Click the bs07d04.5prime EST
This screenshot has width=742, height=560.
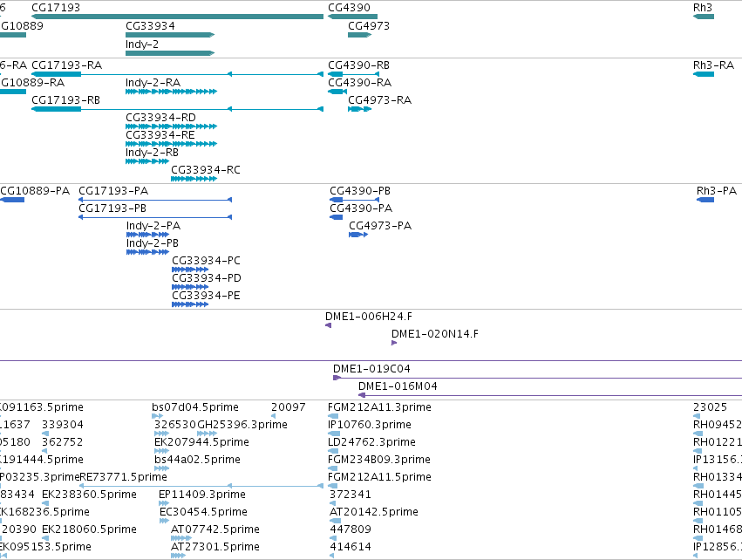click(158, 416)
